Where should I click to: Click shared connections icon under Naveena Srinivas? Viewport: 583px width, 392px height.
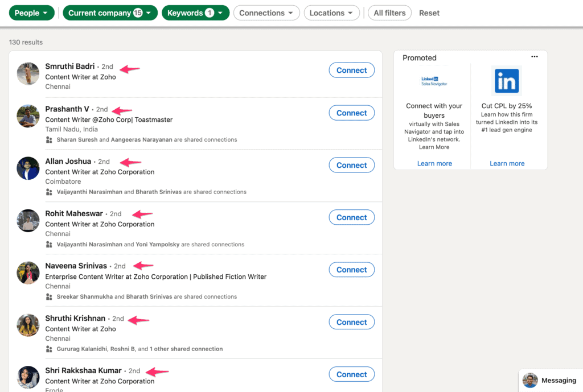click(49, 297)
